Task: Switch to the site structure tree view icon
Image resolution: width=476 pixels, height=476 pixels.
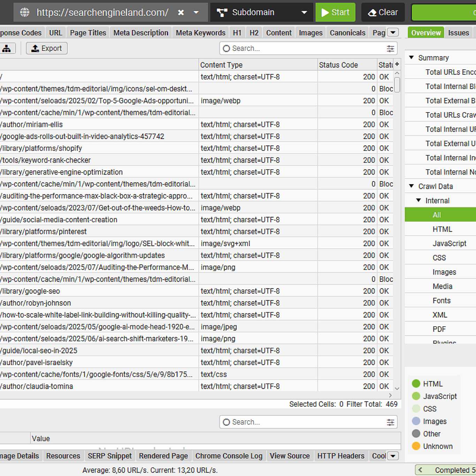Action: (7, 48)
